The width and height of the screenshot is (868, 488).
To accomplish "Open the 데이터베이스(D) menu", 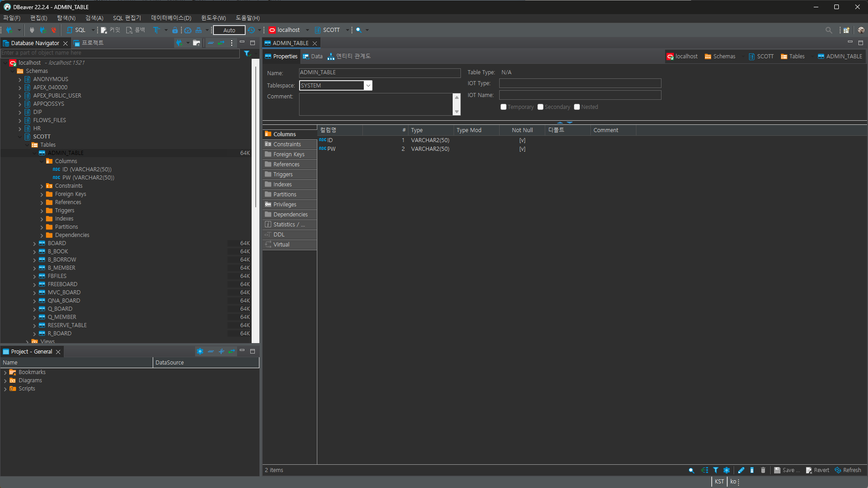I will tap(171, 18).
